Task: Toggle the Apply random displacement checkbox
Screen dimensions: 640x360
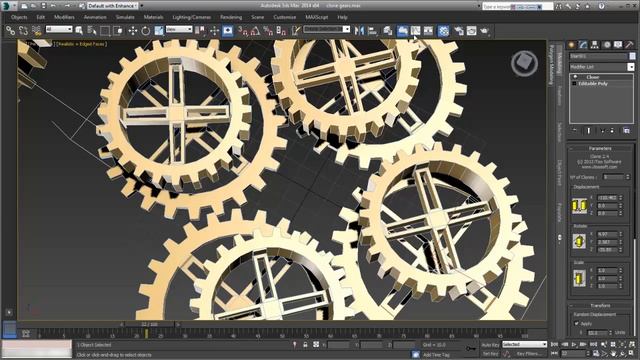Action: 577,323
